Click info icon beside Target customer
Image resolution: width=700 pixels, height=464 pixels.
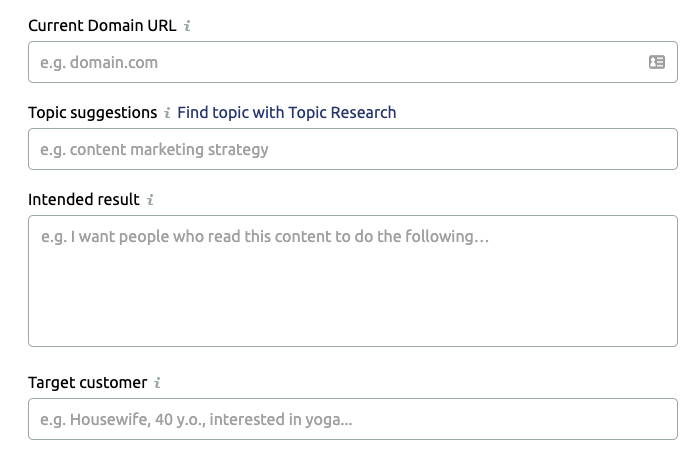(x=157, y=383)
